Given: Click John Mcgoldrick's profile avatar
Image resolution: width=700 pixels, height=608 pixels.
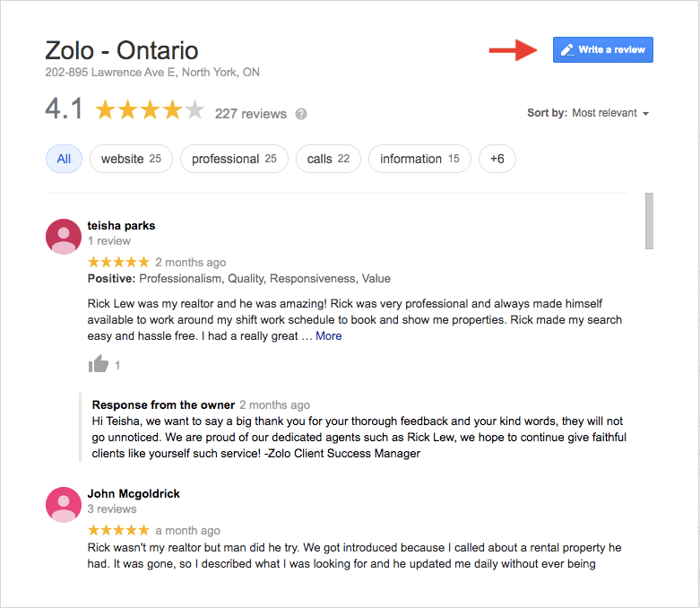Looking at the screenshot, I should click(x=63, y=505).
